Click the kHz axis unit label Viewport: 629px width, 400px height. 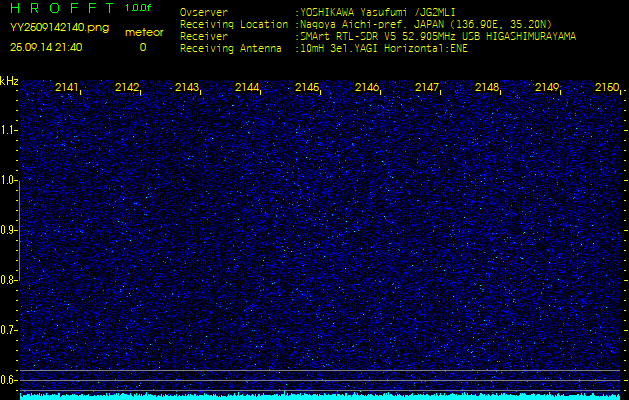(9, 81)
